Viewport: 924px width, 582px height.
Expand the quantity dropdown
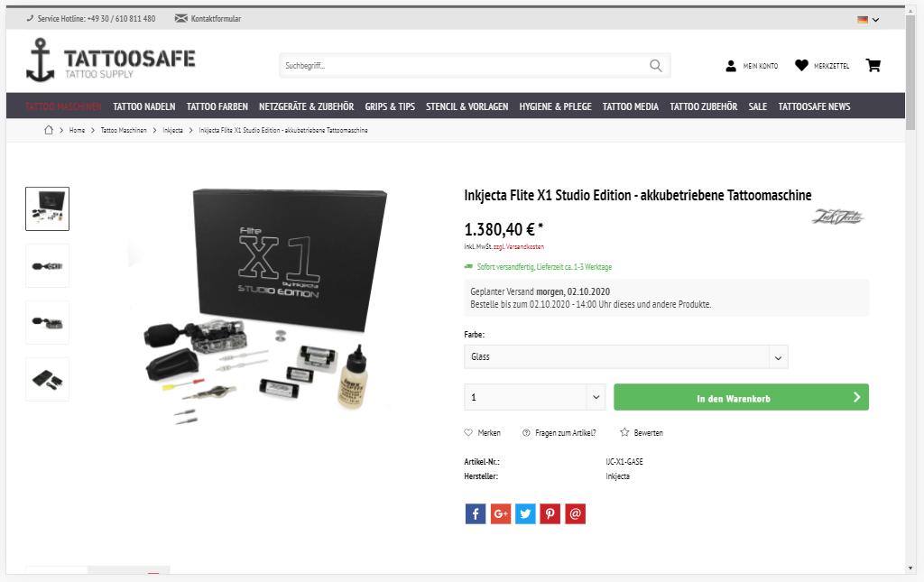pyautogui.click(x=535, y=397)
